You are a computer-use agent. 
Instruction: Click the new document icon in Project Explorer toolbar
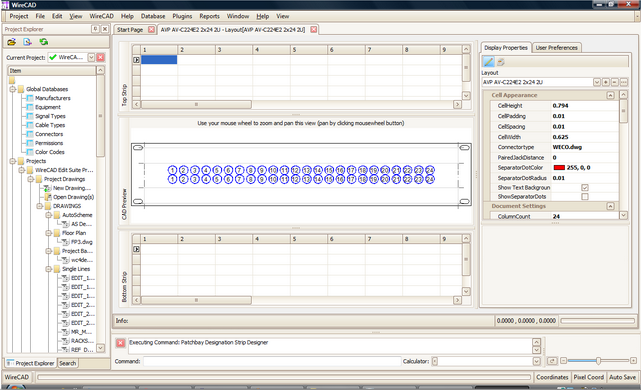point(27,42)
